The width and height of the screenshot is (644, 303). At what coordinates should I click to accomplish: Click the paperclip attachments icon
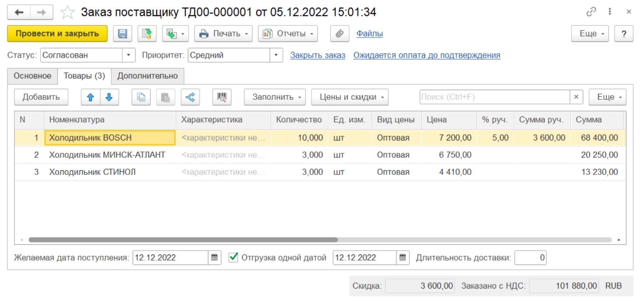[339, 34]
